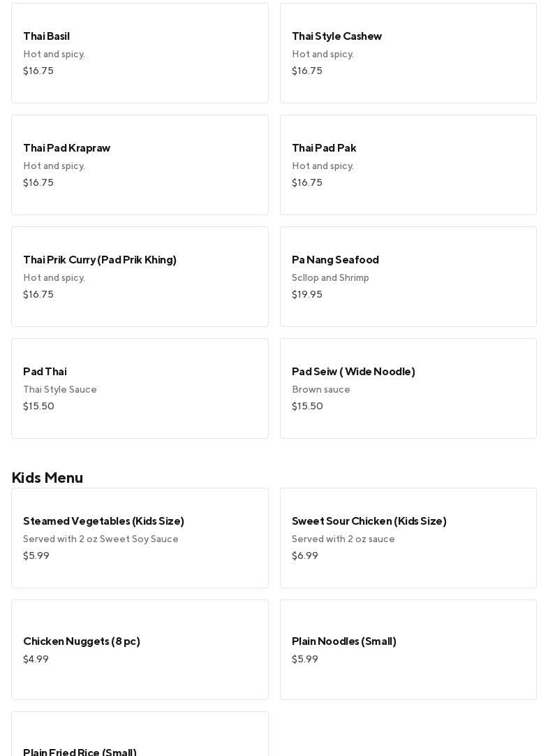Select Chicken Nuggets (8 pc) item

[140, 650]
